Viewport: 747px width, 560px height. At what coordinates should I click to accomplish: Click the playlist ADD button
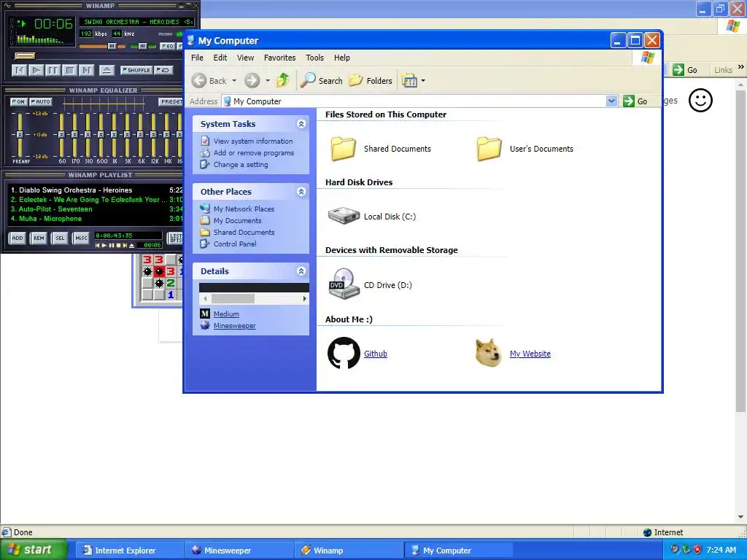(x=18, y=238)
